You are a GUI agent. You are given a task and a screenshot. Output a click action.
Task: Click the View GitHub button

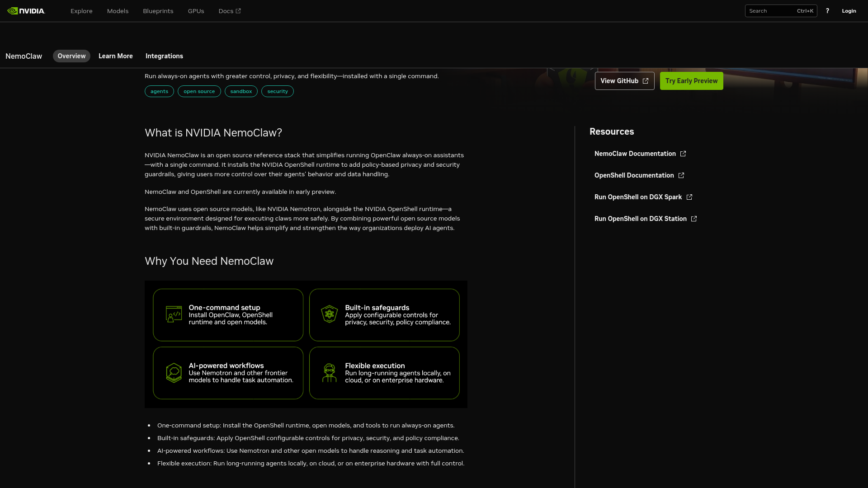[x=624, y=81]
